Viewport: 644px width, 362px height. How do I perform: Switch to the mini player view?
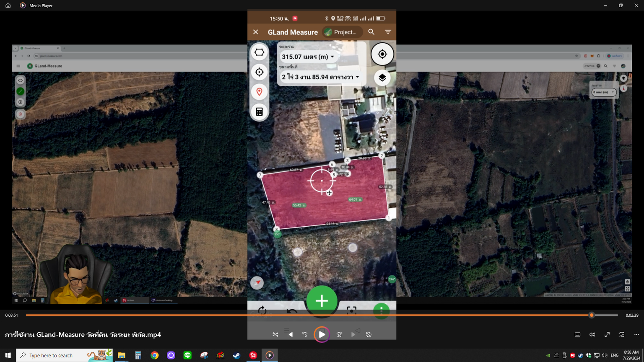pyautogui.click(x=622, y=334)
